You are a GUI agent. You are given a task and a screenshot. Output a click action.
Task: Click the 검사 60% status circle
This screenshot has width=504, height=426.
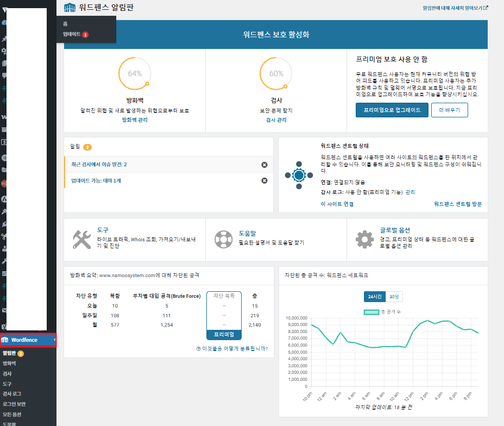276,73
